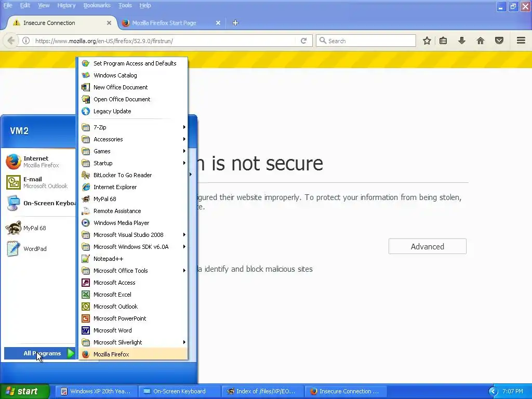Image resolution: width=532 pixels, height=399 pixels.
Task: Expand Microsoft Windows SDK v6.0A submenu
Action: (134, 247)
